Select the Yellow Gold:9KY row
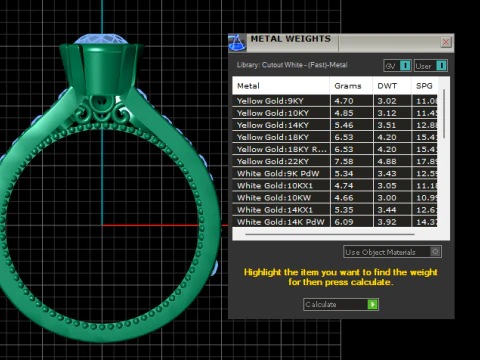 tap(335, 101)
